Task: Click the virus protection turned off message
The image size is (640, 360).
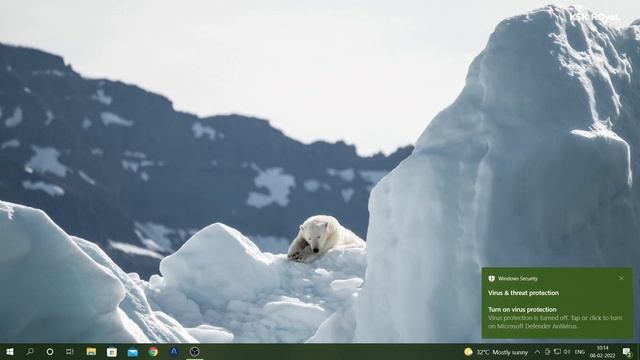Action: 555,322
